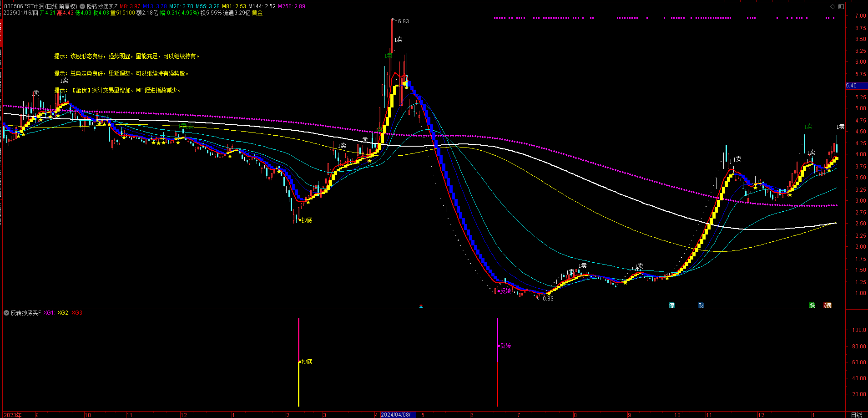This screenshot has height=418, width=868.
Task: Click the 5.40 price marker on right axis
Action: click(851, 86)
